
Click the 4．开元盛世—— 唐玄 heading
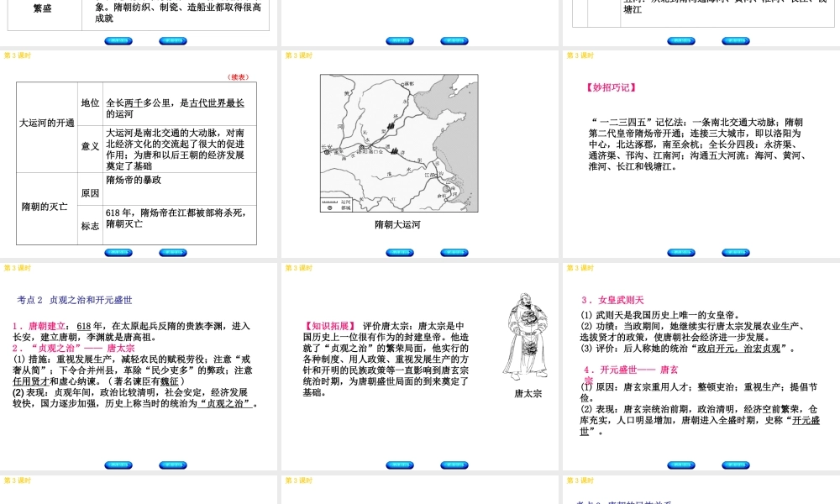(631, 370)
